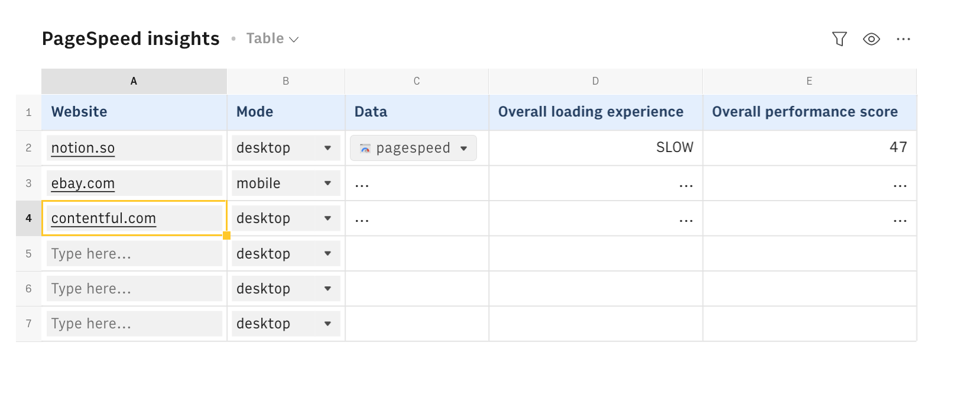Screen dimensions: 980x400
Task: Select row number 7
Action: pos(28,324)
